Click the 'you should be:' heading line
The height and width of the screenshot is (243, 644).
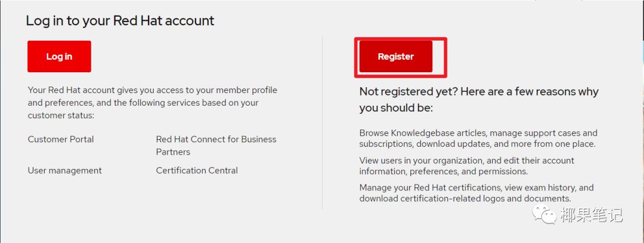(395, 108)
